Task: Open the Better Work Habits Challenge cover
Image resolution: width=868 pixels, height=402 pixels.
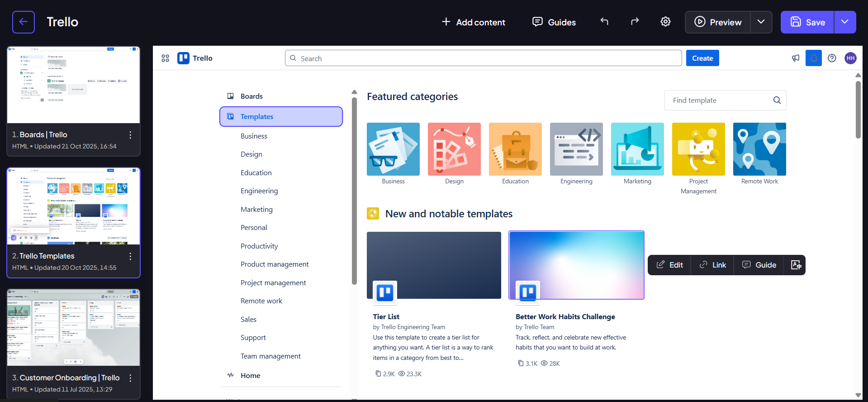Action: point(576,265)
